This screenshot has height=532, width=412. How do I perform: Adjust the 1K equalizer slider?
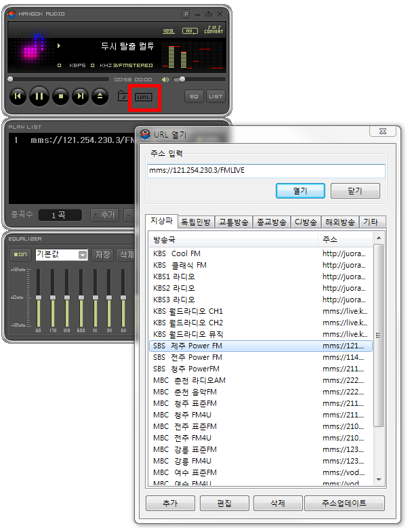point(96,298)
